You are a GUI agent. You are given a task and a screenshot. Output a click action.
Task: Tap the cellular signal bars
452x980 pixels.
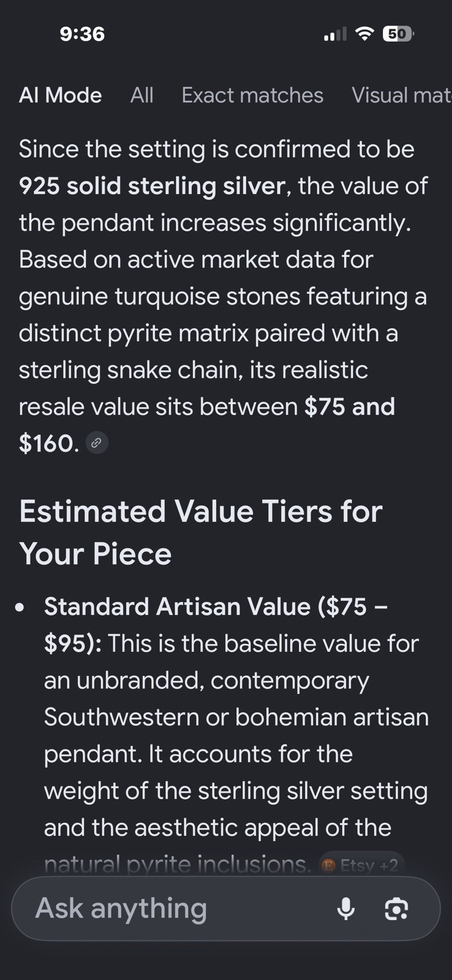pyautogui.click(x=335, y=34)
